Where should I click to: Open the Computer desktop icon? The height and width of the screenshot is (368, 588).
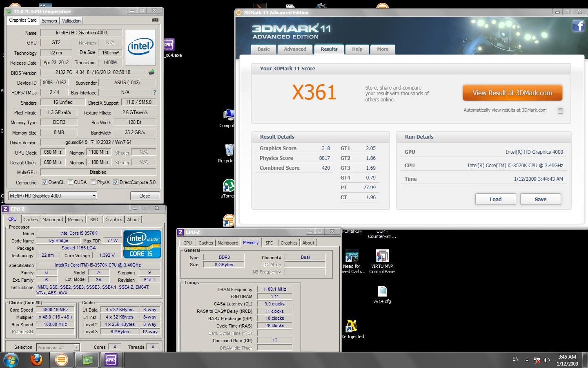point(228,119)
